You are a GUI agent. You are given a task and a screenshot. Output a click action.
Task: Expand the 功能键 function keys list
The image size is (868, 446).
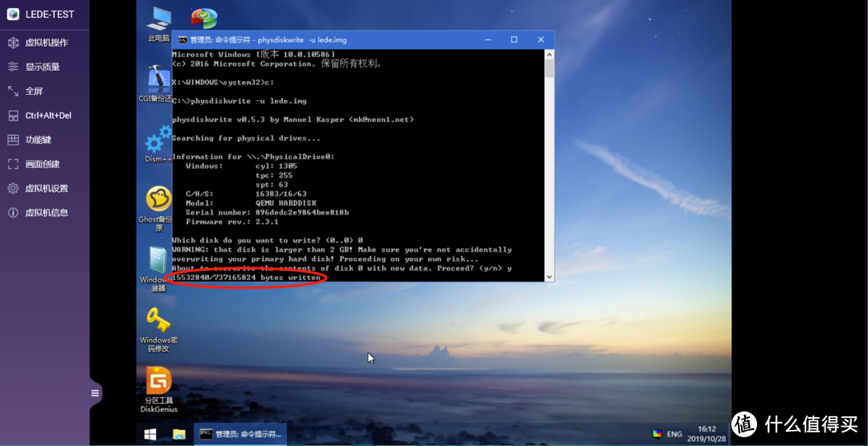[x=38, y=140]
